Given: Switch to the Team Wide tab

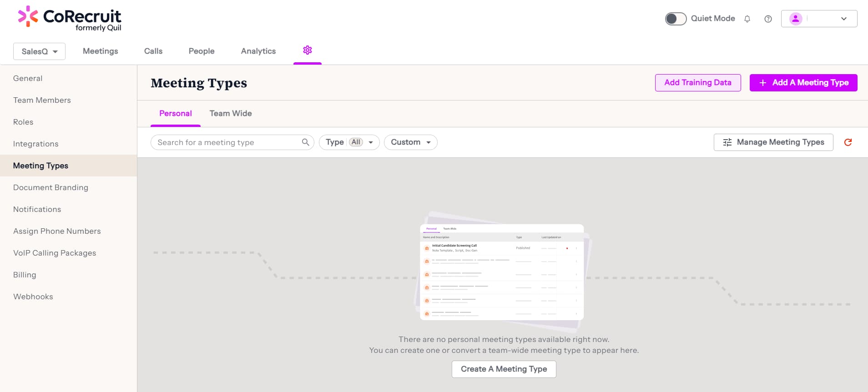Looking at the screenshot, I should tap(231, 114).
